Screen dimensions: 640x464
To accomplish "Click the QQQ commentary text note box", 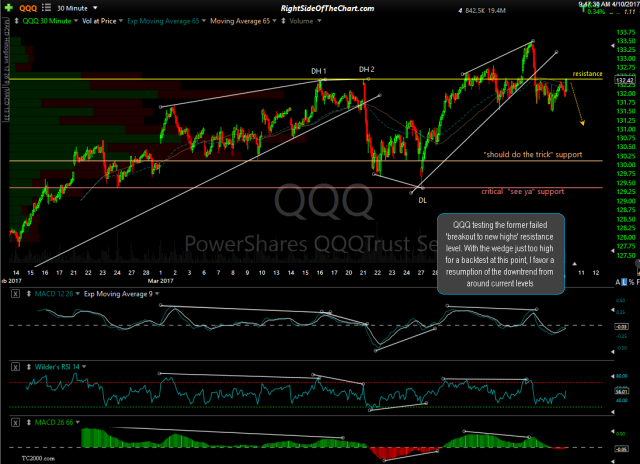I will point(500,254).
